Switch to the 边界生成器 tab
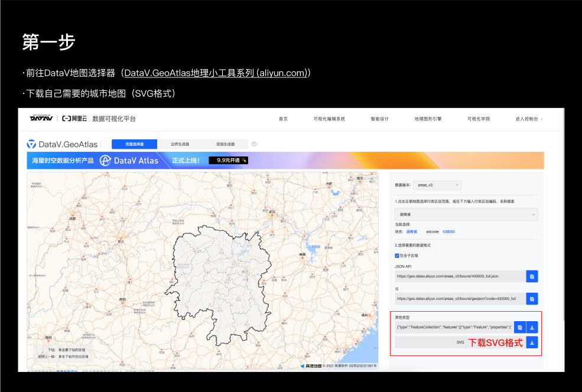The height and width of the screenshot is (392, 582). 180,144
